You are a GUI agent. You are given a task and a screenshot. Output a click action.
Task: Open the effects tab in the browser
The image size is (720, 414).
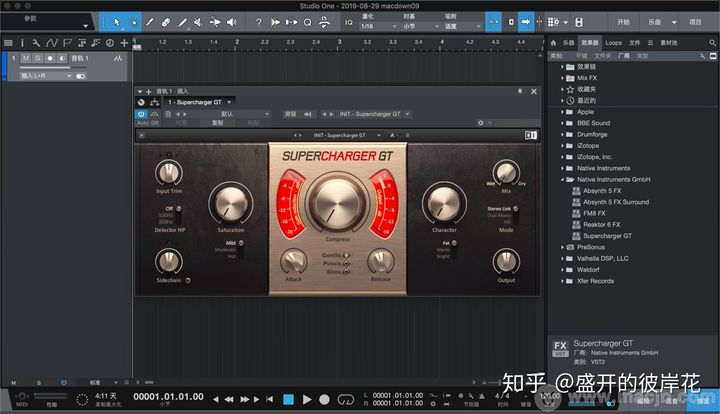(x=590, y=43)
